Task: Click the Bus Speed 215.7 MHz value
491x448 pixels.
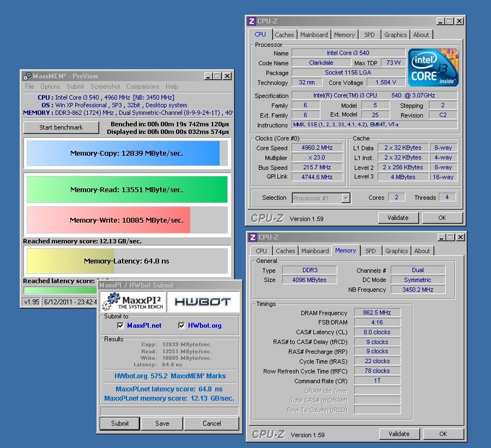Action: click(317, 167)
